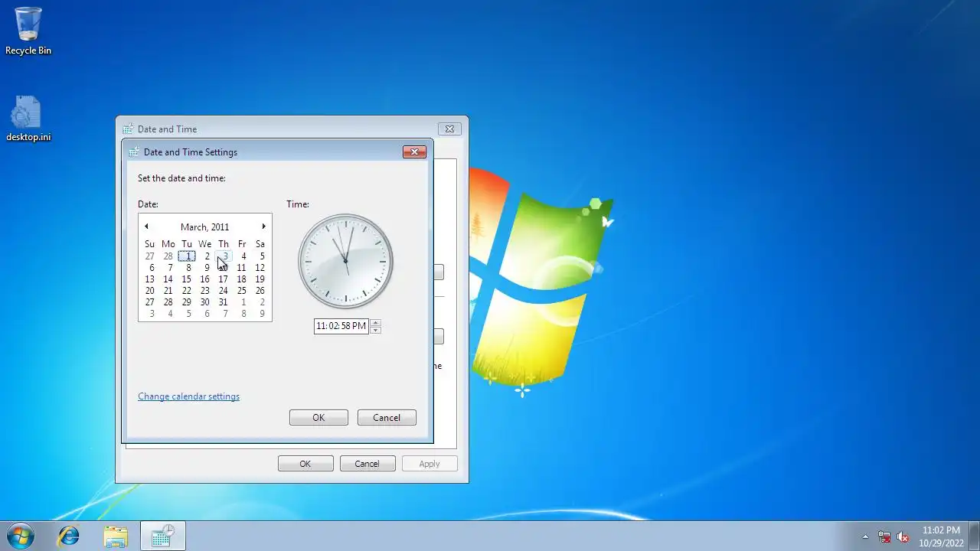Select March 12 in the calendar

(x=260, y=268)
